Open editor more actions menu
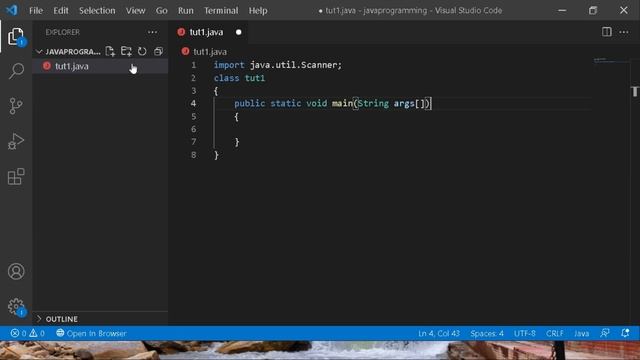The height and width of the screenshot is (360, 640). (624, 32)
